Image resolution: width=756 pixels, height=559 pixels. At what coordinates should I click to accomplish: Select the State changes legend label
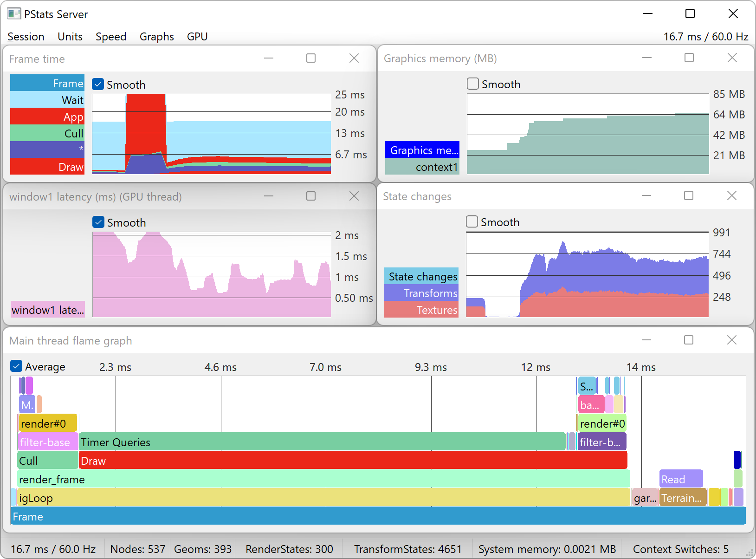click(421, 276)
